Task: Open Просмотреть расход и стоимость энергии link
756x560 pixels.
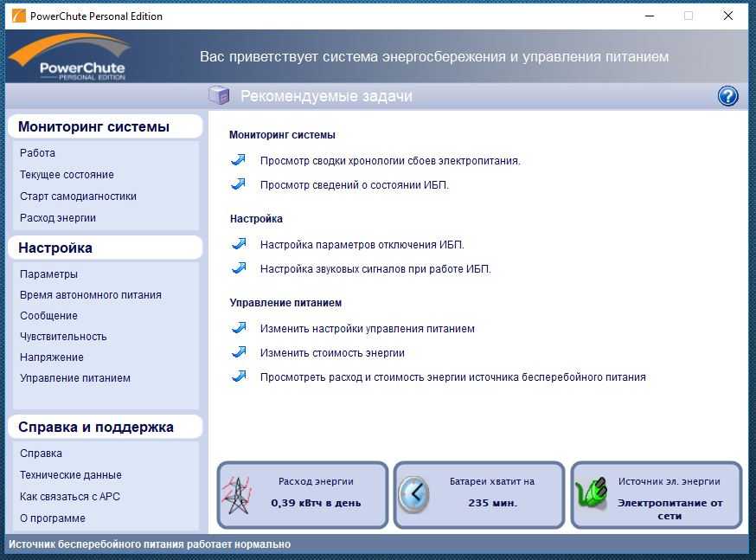Action: pos(452,377)
